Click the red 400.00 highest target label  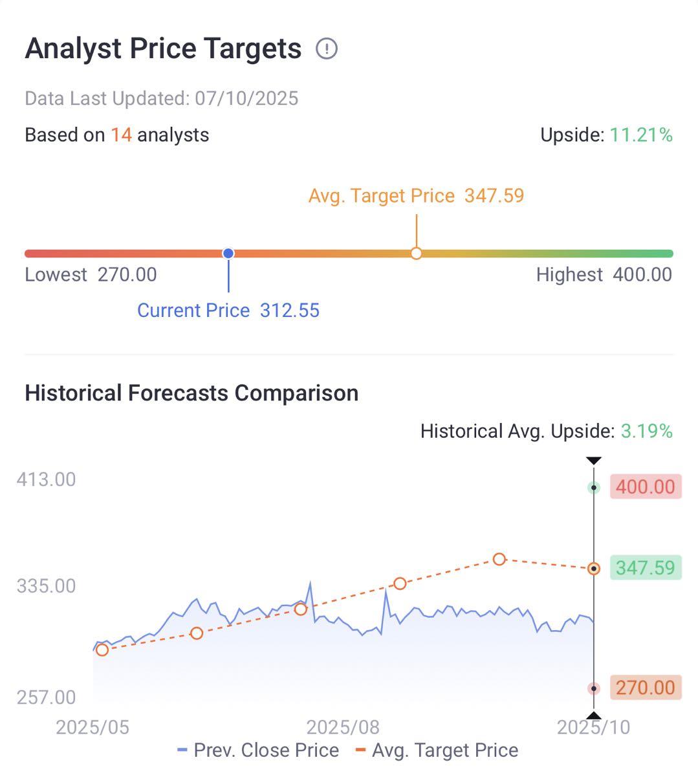(x=645, y=486)
